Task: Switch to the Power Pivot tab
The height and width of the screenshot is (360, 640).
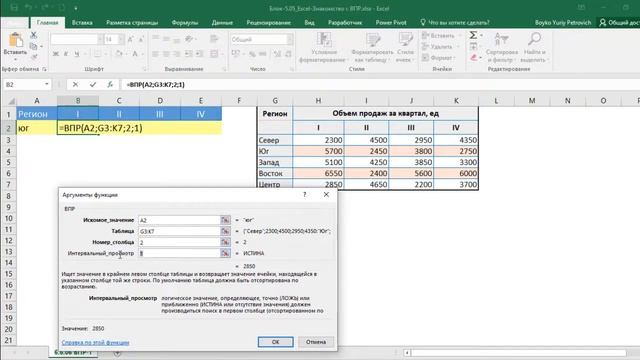Action: point(391,22)
